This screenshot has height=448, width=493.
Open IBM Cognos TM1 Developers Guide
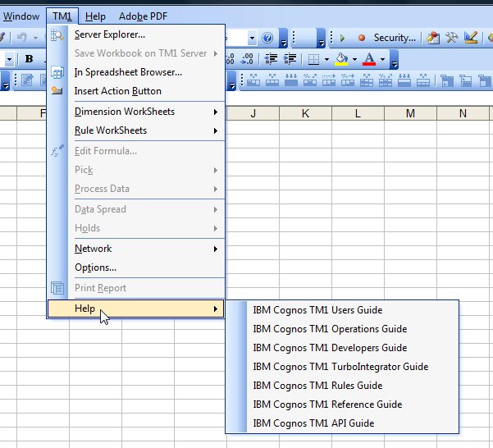pos(342,348)
